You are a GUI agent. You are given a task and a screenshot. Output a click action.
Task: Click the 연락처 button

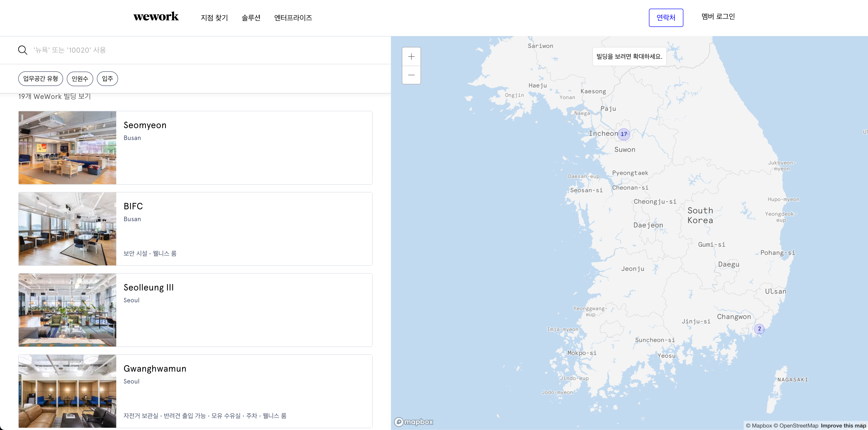(666, 18)
